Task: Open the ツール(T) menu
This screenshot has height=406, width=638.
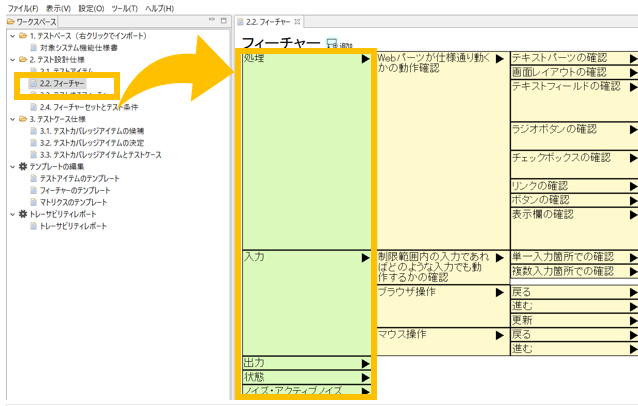Action: pyautogui.click(x=125, y=8)
